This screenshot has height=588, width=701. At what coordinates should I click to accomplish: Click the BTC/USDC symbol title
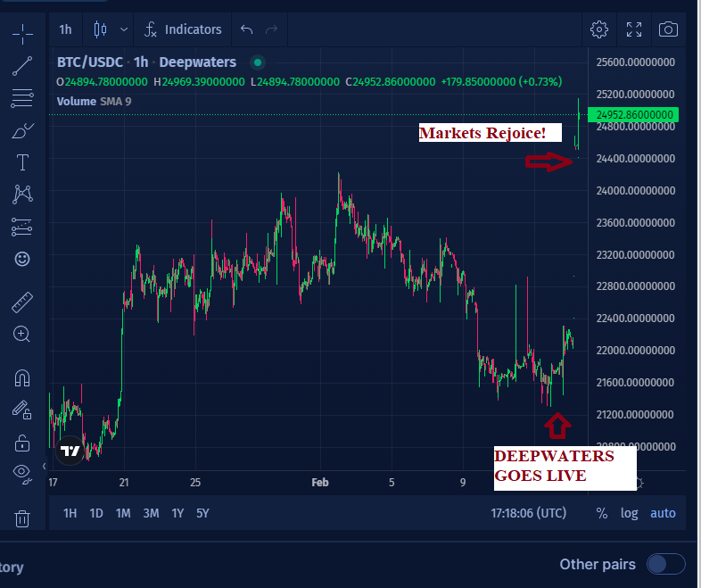[x=89, y=62]
